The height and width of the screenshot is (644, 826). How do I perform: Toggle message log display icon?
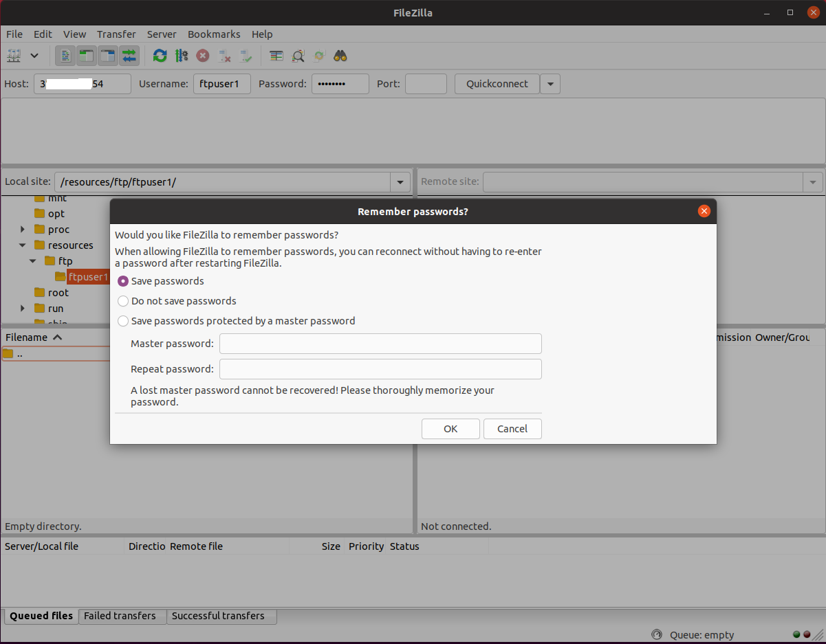65,55
